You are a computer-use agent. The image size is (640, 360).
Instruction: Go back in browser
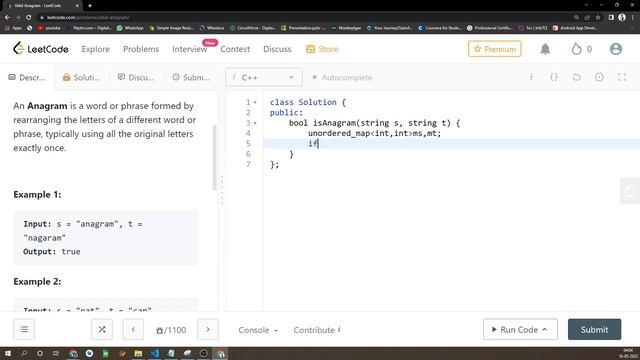pyautogui.click(x=7, y=17)
